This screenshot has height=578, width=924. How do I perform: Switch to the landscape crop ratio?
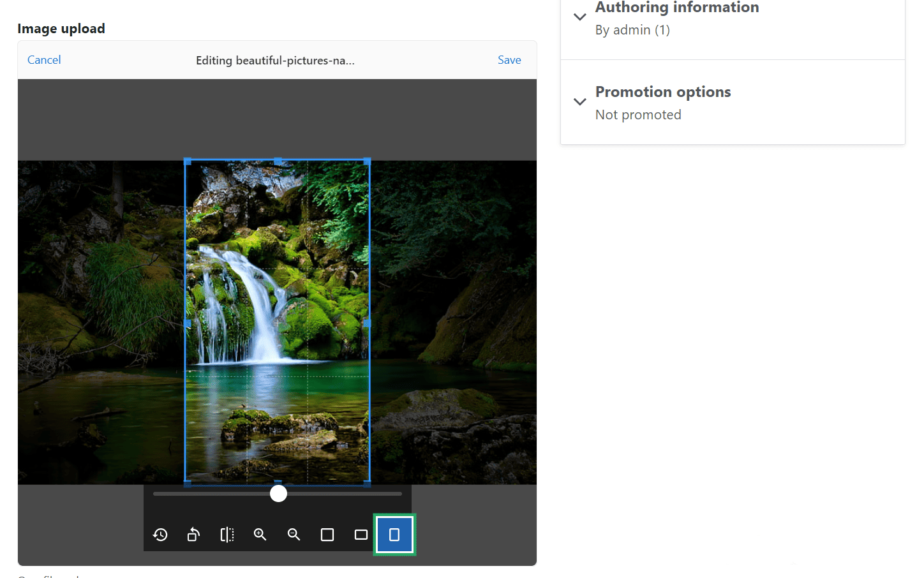click(x=361, y=535)
